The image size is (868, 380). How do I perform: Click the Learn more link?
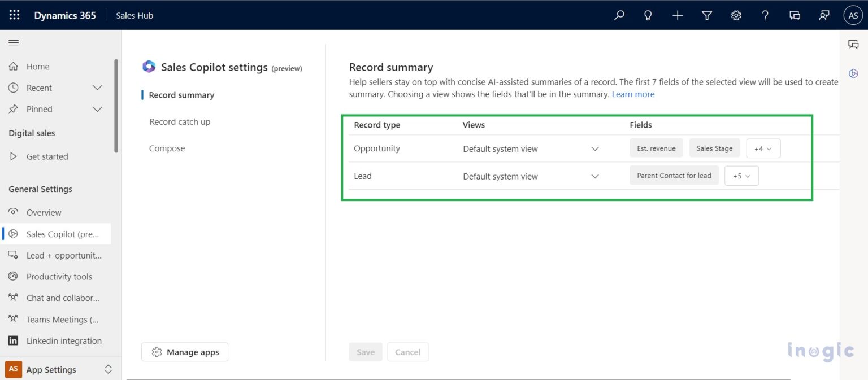tap(632, 94)
